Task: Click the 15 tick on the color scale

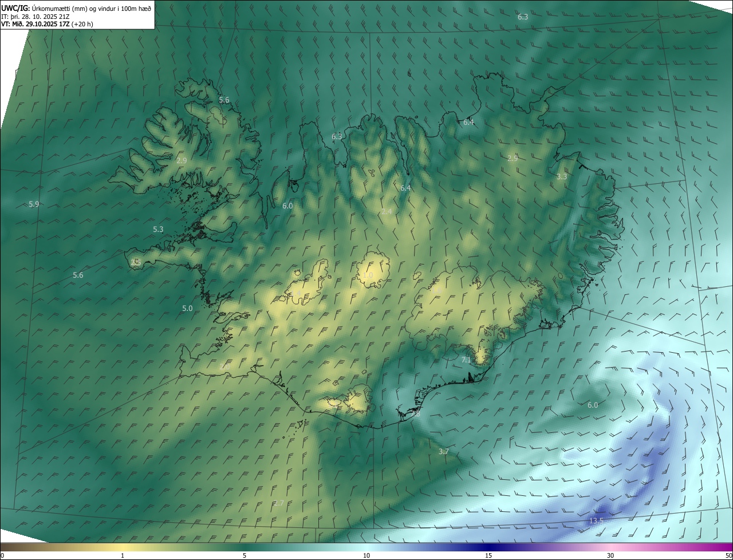Action: (488, 555)
